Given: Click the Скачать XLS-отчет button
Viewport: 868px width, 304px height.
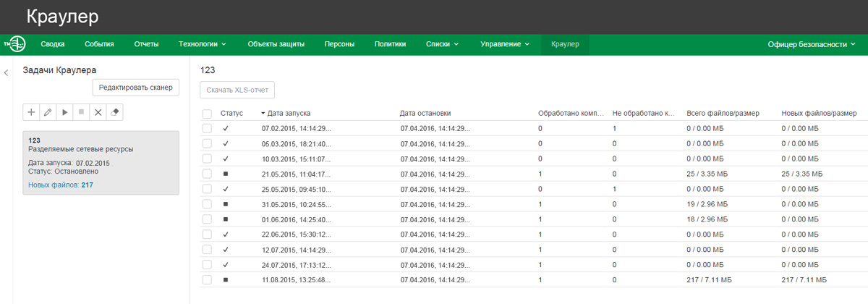Looking at the screenshot, I should point(237,90).
